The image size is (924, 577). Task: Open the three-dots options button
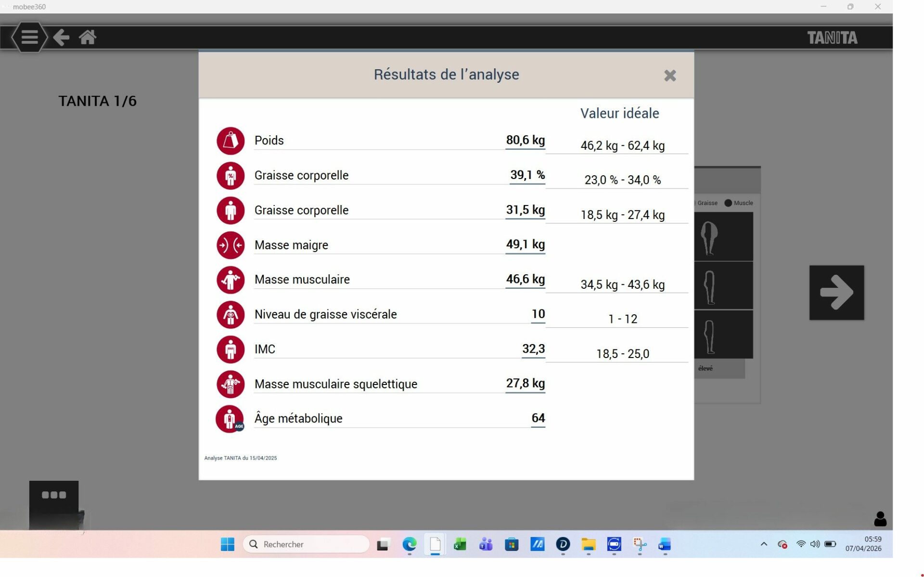pyautogui.click(x=54, y=495)
